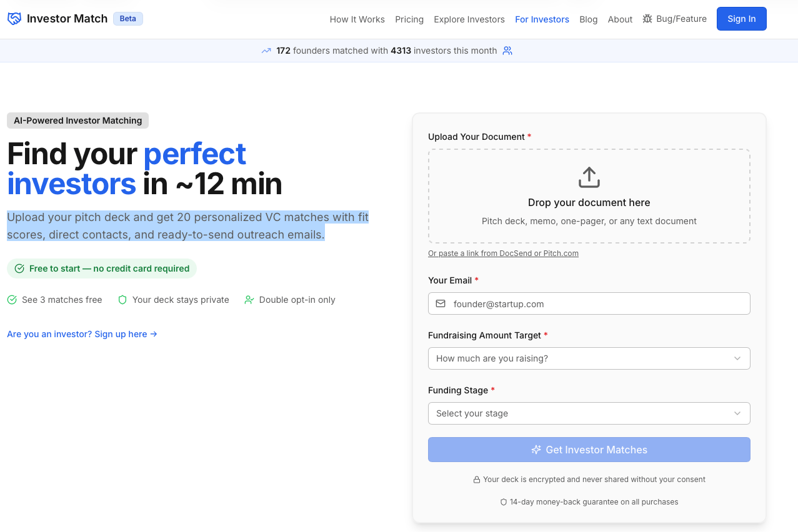
Task: Expand the Funding Stage 'Select your stage' dropdown
Action: coord(589,413)
